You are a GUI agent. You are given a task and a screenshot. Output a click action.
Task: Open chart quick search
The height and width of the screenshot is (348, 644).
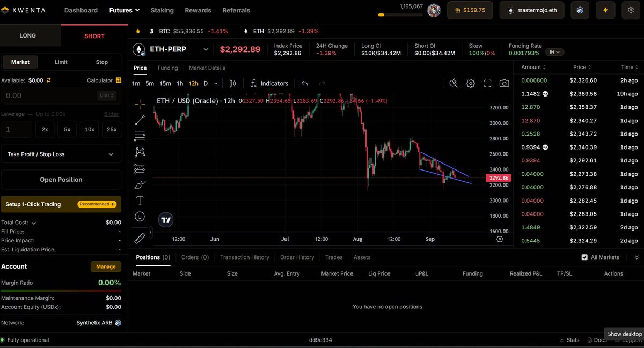(453, 83)
